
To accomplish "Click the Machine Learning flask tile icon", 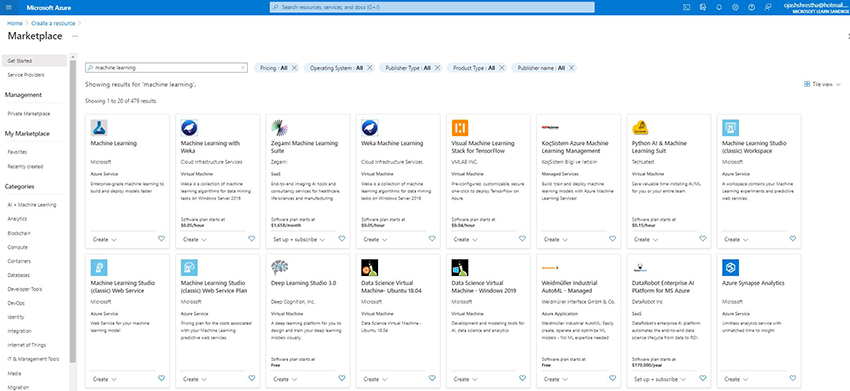I will 99,127.
